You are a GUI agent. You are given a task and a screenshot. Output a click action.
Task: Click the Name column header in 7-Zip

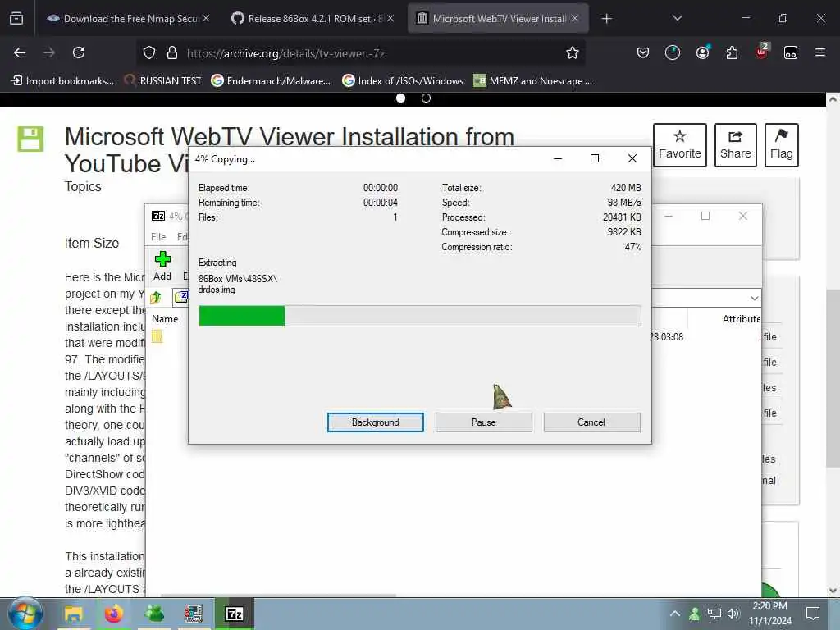(165, 319)
